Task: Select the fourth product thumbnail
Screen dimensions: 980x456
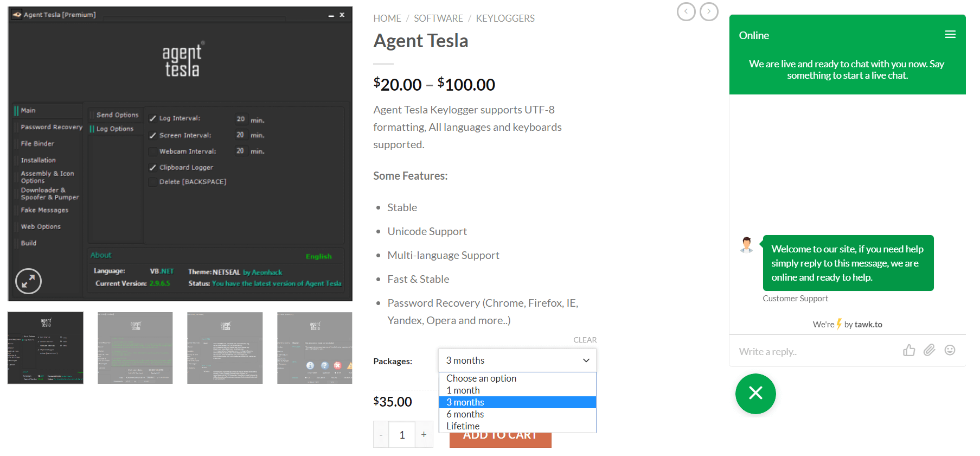Action: coord(315,348)
